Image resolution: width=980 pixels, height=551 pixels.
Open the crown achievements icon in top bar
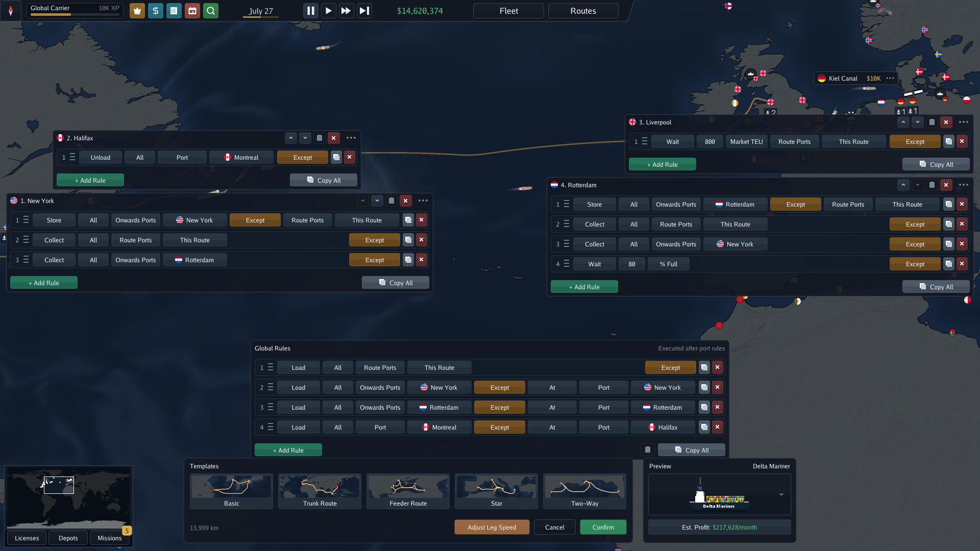click(x=137, y=11)
